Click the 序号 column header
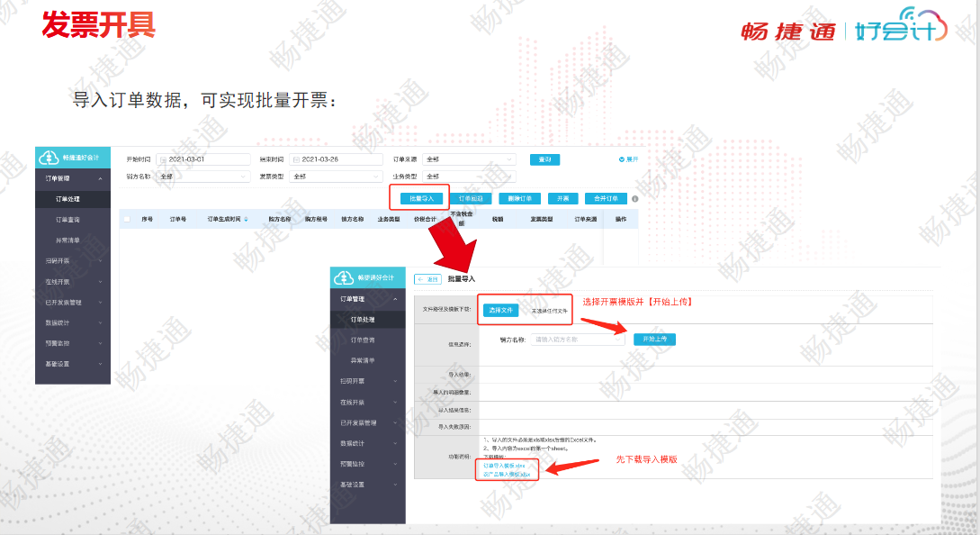 point(147,219)
